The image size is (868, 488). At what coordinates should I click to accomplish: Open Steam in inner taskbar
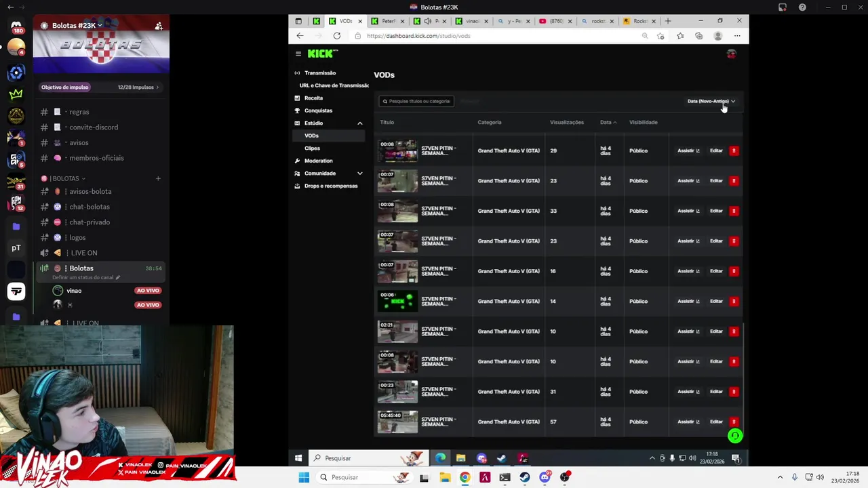coord(502,458)
